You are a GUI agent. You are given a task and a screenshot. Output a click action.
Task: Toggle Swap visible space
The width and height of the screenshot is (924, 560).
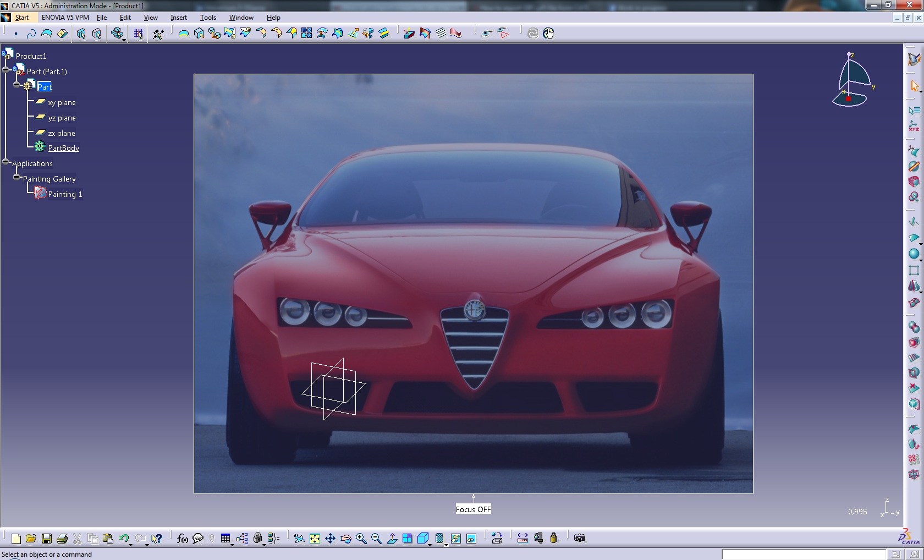(x=471, y=539)
